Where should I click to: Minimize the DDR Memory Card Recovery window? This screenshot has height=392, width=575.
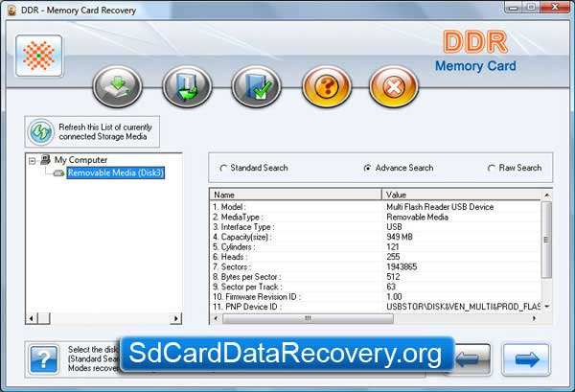[x=513, y=8]
